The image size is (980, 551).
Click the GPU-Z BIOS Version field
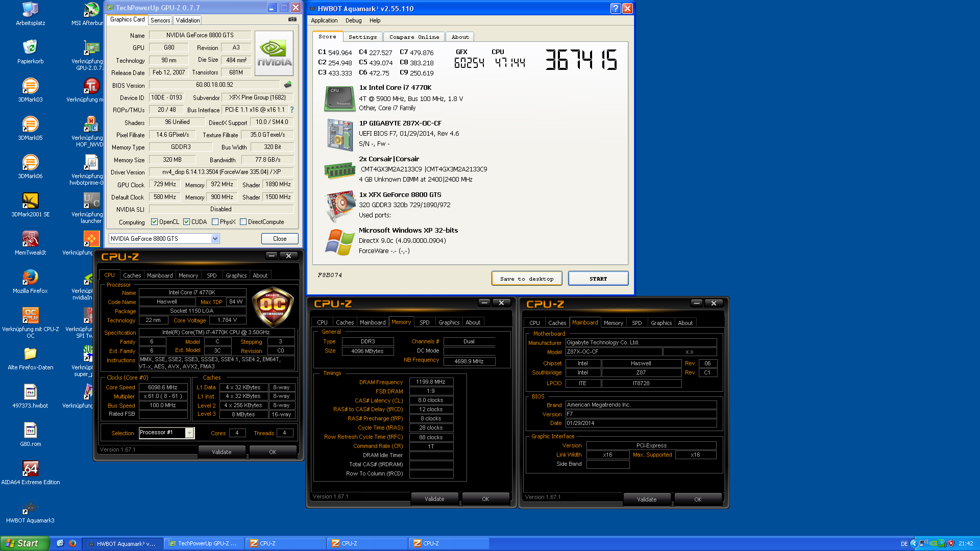[214, 85]
